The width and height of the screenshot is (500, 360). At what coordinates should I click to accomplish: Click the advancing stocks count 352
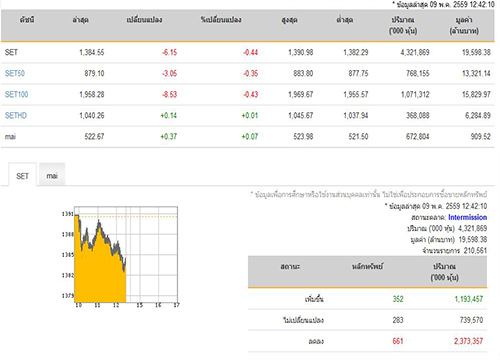click(x=398, y=299)
